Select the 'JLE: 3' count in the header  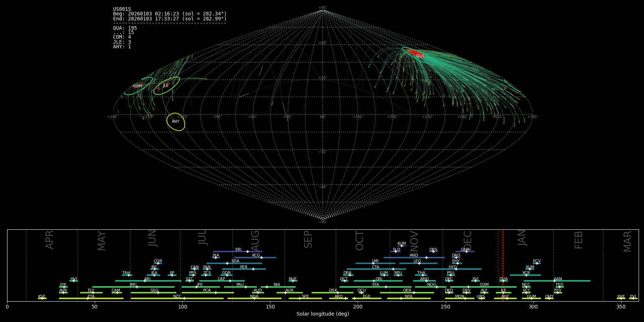tap(122, 42)
